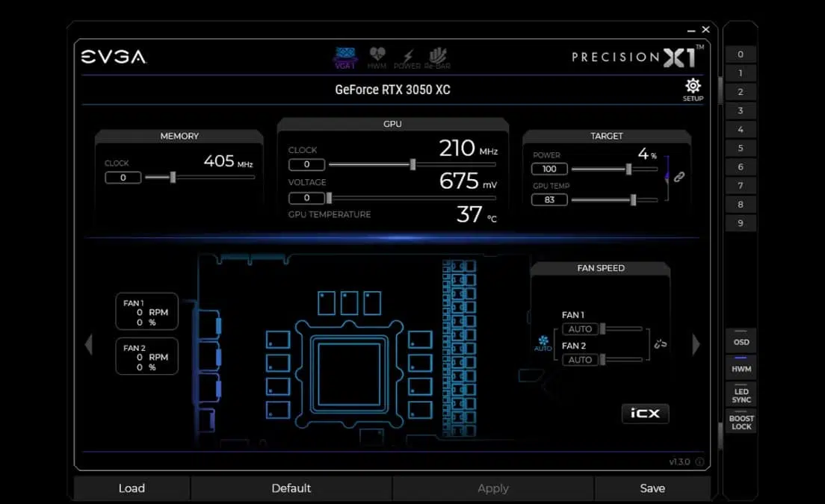The height and width of the screenshot is (504, 825).
Task: Disable HWM in the sidebar
Action: pos(741,367)
